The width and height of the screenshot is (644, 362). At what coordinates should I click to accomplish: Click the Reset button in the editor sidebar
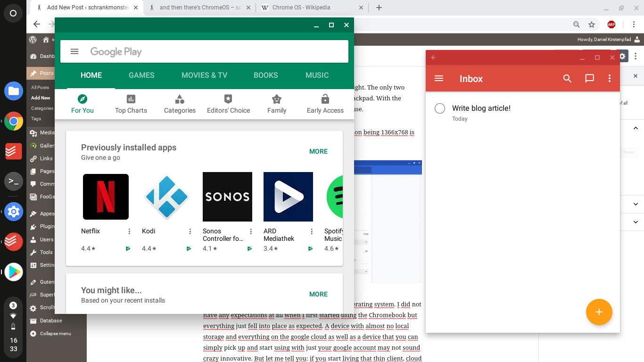(629, 152)
